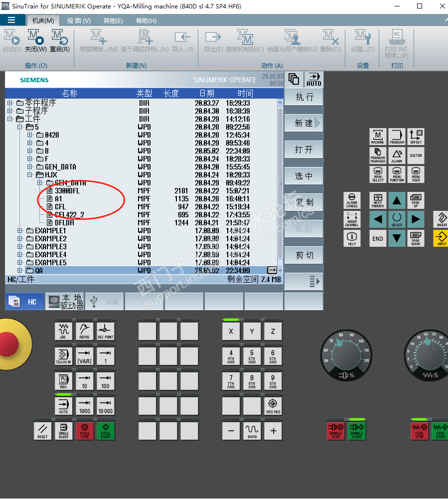Image resolution: width=448 pixels, height=499 pixels.
Task: Open the PROGRAM key
Action: click(x=397, y=137)
